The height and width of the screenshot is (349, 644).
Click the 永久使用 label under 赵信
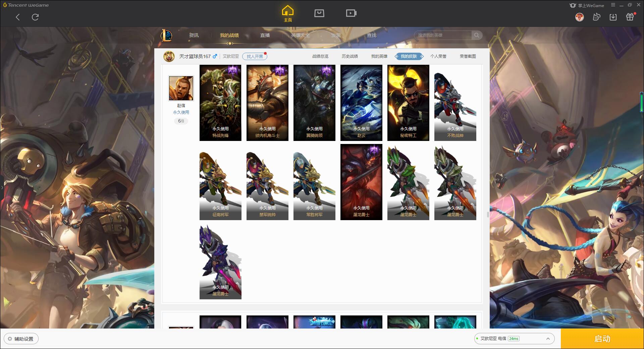click(x=181, y=112)
